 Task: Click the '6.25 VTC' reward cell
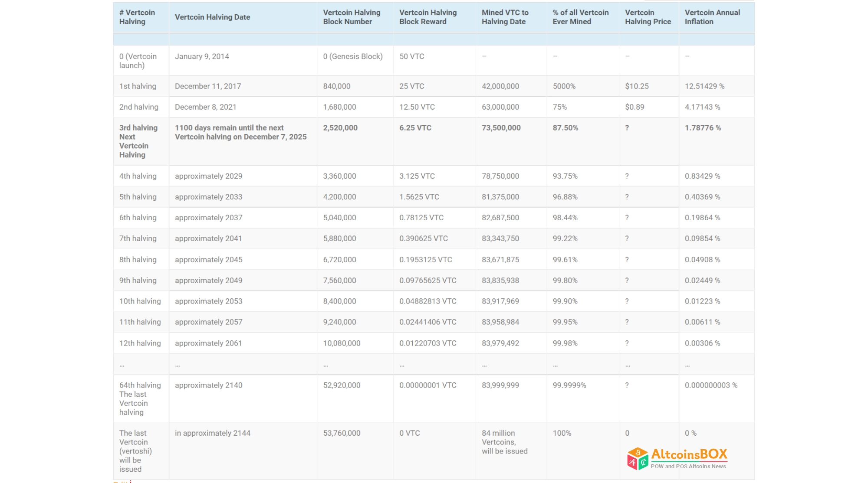(415, 128)
